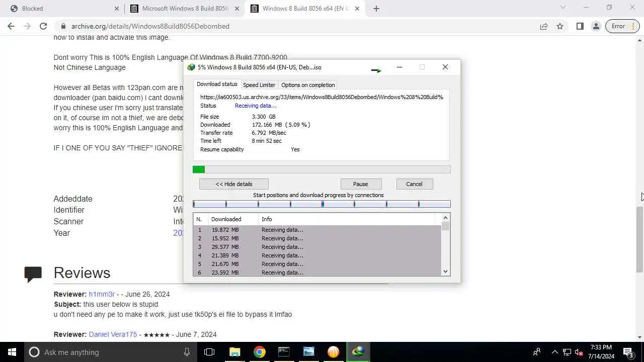Click the Reviews section speech bubble icon
644x362 pixels.
(x=33, y=274)
